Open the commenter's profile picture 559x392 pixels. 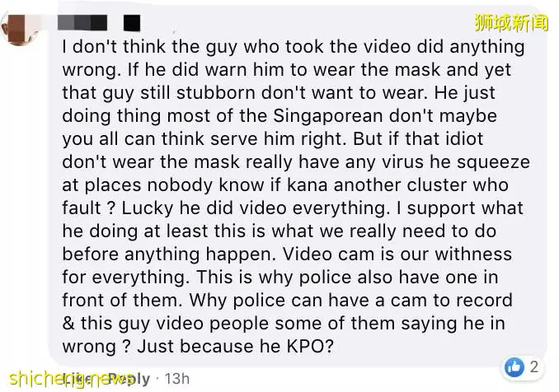pos(21,29)
